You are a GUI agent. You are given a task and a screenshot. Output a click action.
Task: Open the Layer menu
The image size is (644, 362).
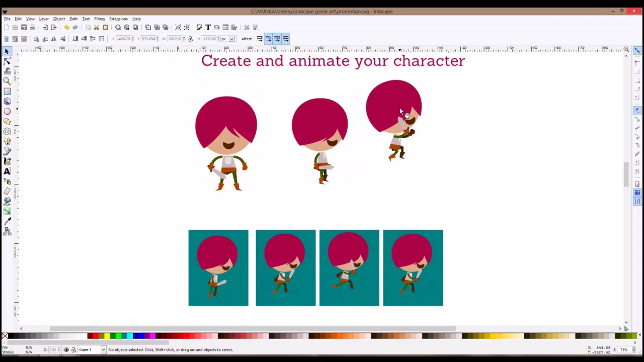44,19
